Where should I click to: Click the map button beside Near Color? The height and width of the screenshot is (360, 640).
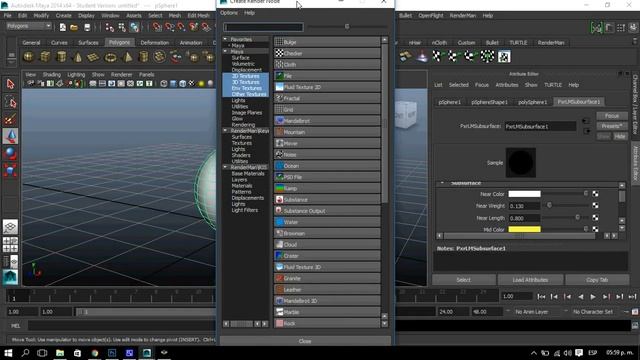tap(596, 194)
